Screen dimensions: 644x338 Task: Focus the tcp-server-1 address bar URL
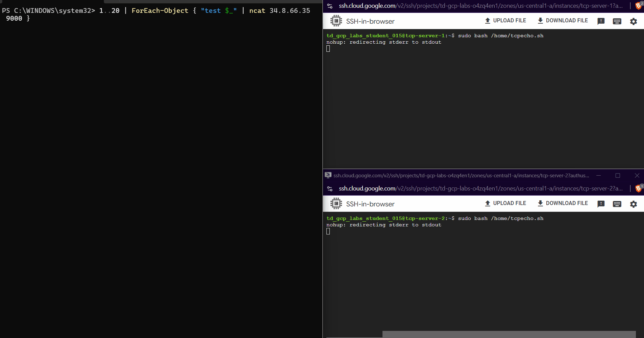[480, 6]
